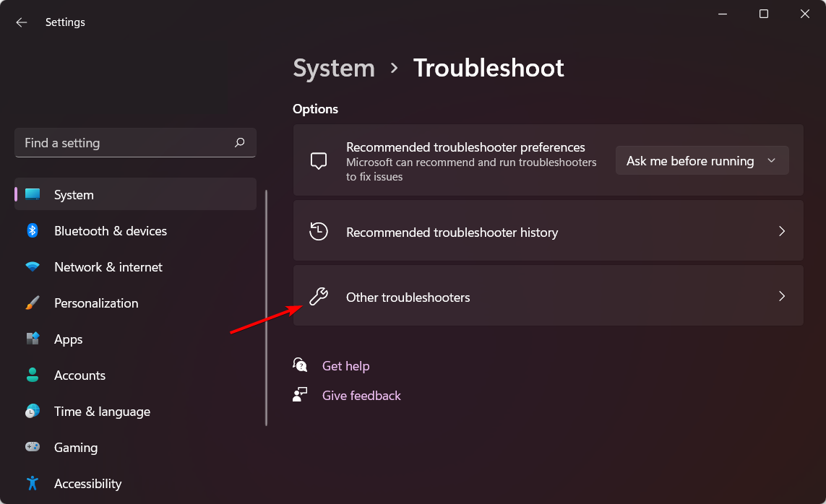Click the speech bubble icon for troubleshooter preferences

(319, 161)
